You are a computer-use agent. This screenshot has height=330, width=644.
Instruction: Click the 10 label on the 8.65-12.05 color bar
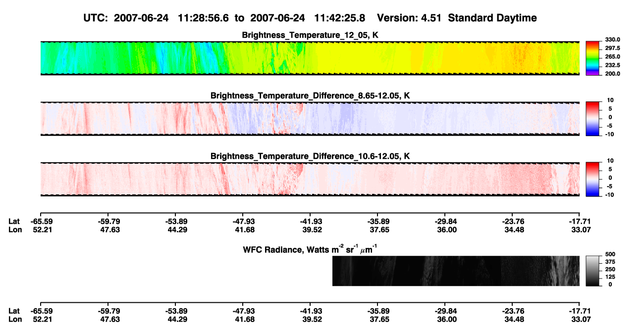(x=611, y=100)
